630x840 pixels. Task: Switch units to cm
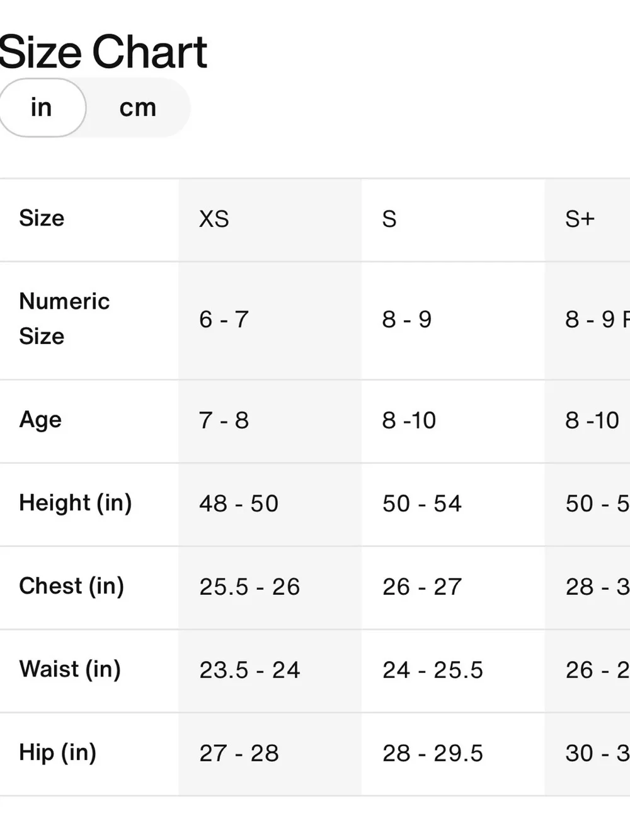pos(137,108)
